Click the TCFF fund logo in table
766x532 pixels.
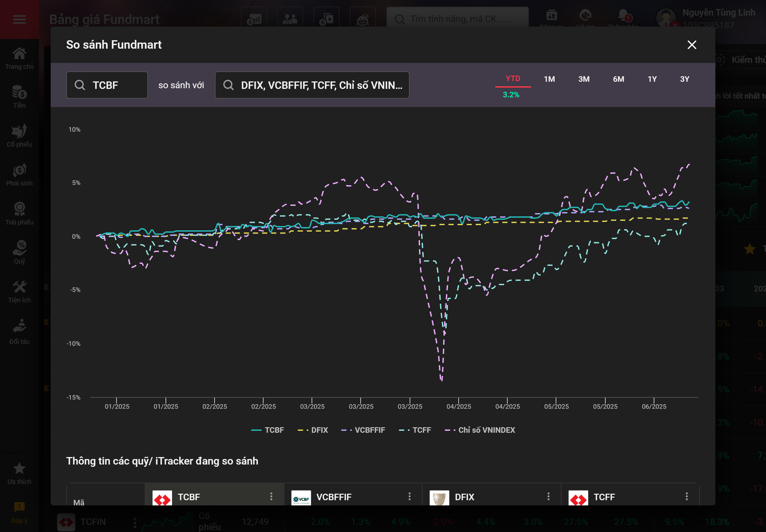[578, 498]
